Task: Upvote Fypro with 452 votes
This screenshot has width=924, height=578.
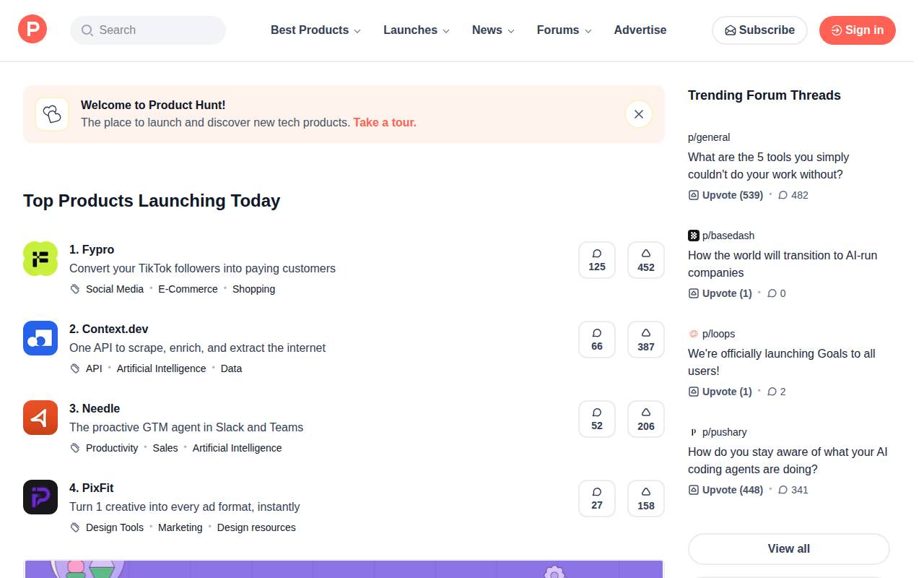Action: (x=646, y=260)
